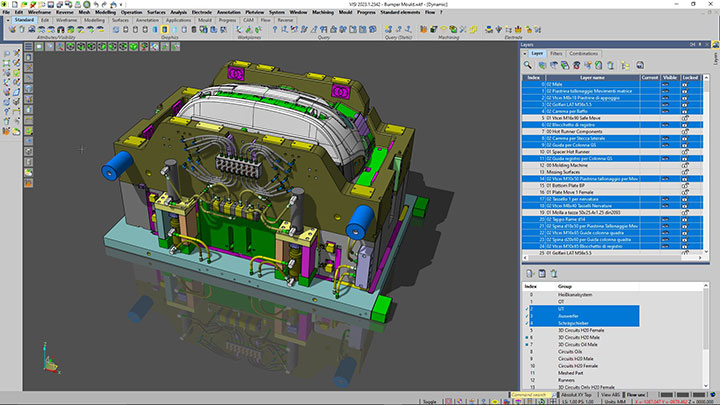Select the Schragschieber group row
This screenshot has height=405, width=720.
[575, 323]
